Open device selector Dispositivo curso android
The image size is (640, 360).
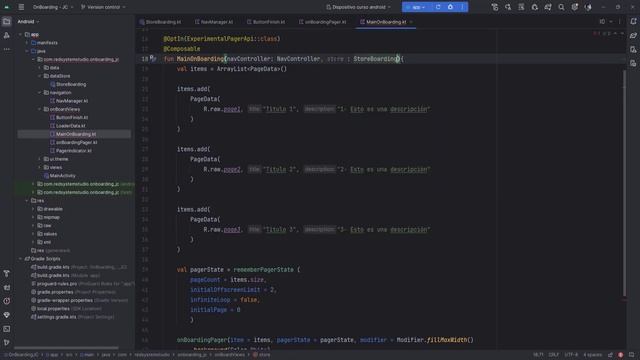(x=358, y=7)
